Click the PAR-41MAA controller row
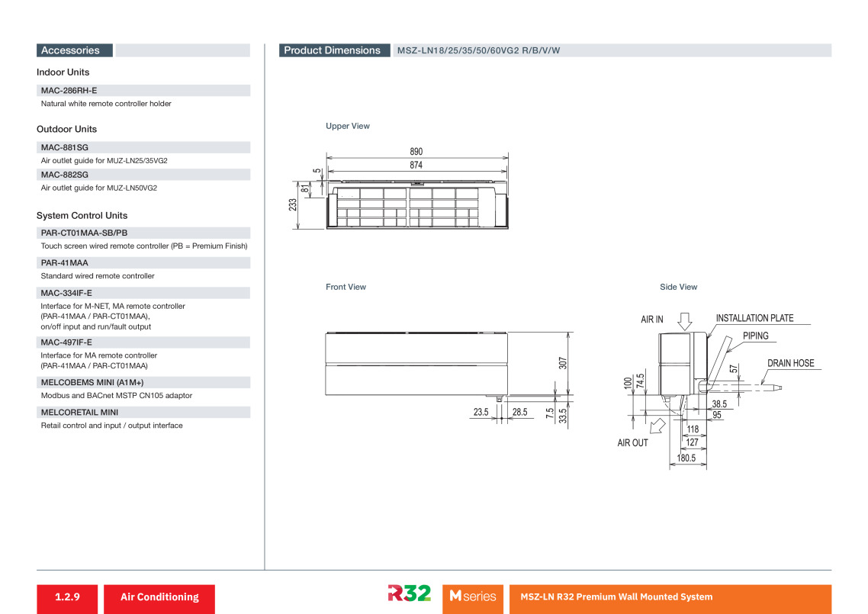Screen dimensions: 868x614 [143, 263]
